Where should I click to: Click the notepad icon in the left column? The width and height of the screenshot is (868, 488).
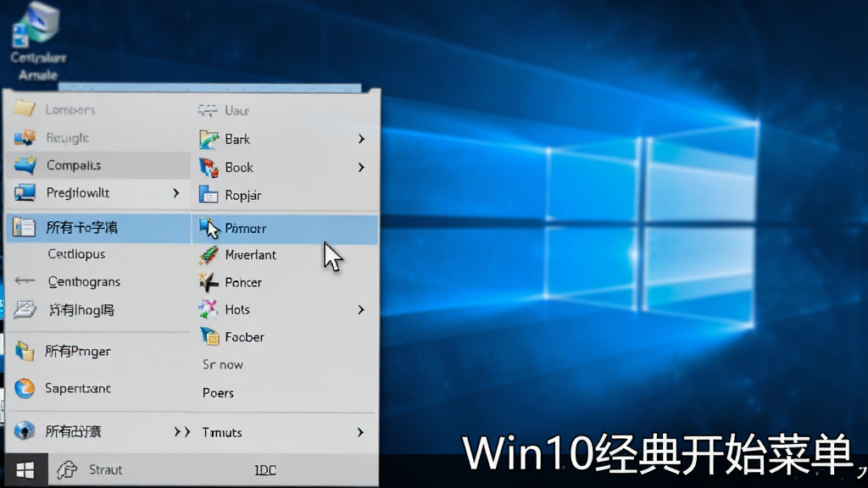pyautogui.click(x=25, y=309)
